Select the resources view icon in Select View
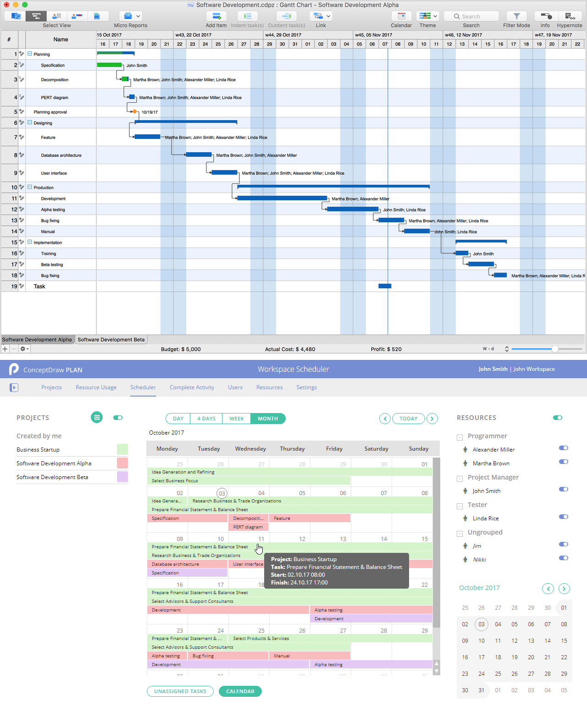587x728 pixels. (x=57, y=16)
